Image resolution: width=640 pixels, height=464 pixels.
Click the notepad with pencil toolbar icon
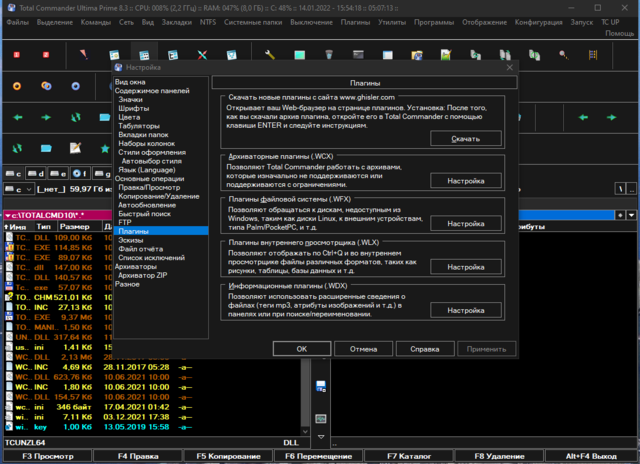pyautogui.click(x=76, y=148)
